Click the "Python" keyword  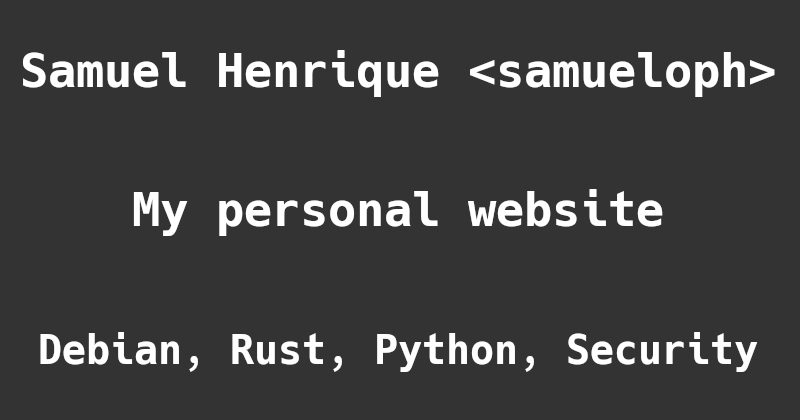tap(446, 352)
